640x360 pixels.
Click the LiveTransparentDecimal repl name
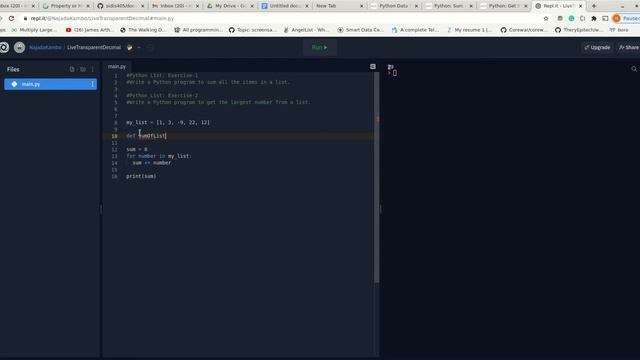tap(94, 47)
